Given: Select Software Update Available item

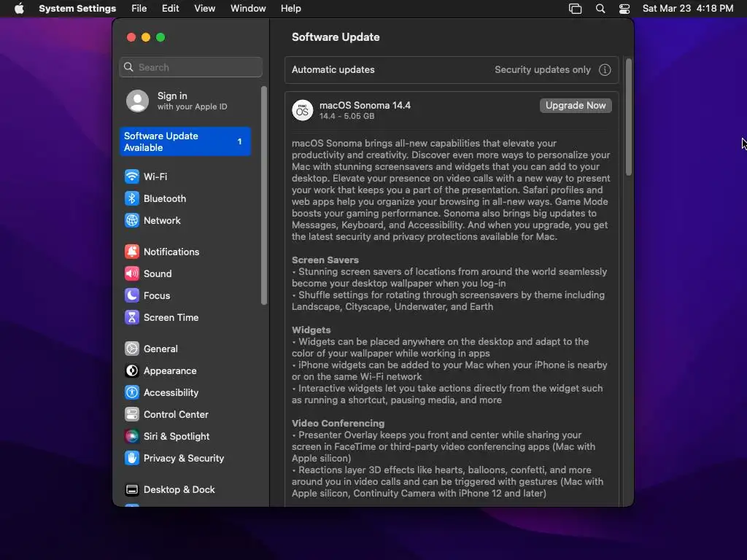Looking at the screenshot, I should coord(185,141).
